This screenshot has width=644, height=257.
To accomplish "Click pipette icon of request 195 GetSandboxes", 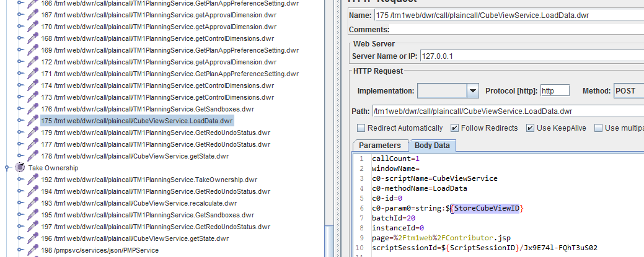I will pyautogui.click(x=32, y=216).
